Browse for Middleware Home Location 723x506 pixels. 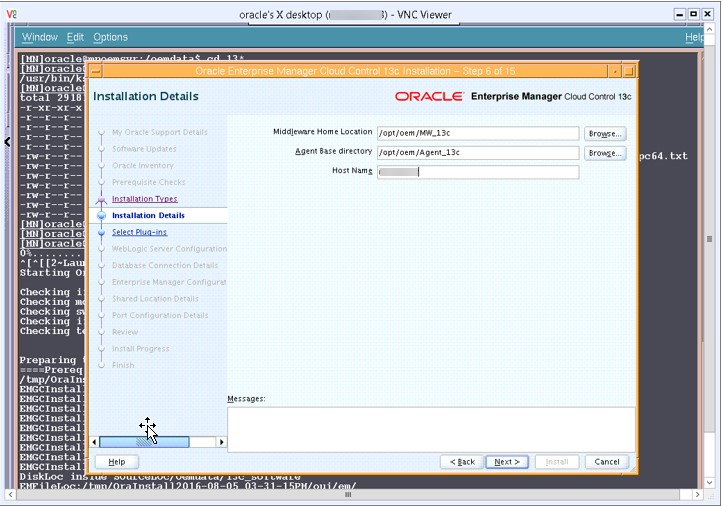(x=605, y=134)
